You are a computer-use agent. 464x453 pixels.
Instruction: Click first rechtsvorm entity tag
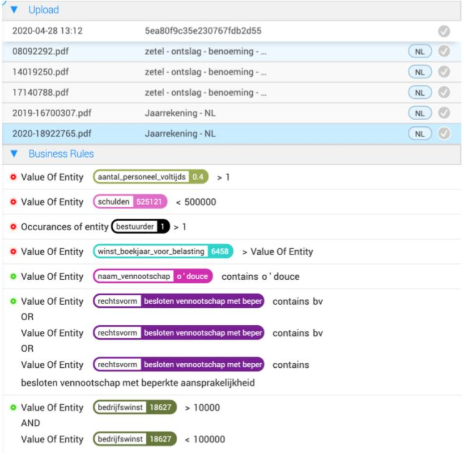tap(179, 301)
